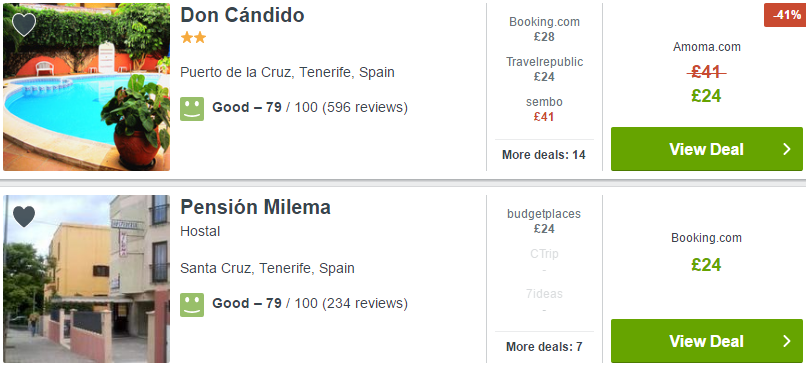Open Don Cándido pool photo
Viewport: 806px width, 366px height.
tap(86, 87)
